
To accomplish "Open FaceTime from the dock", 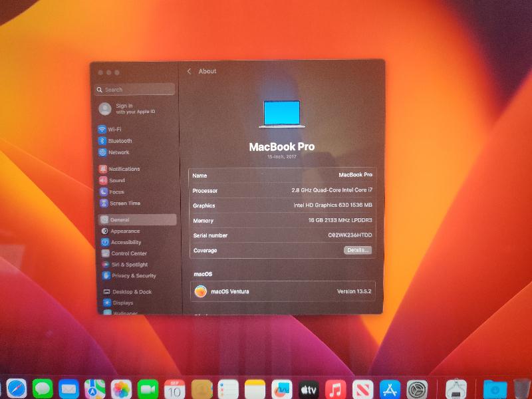I will 148,389.
